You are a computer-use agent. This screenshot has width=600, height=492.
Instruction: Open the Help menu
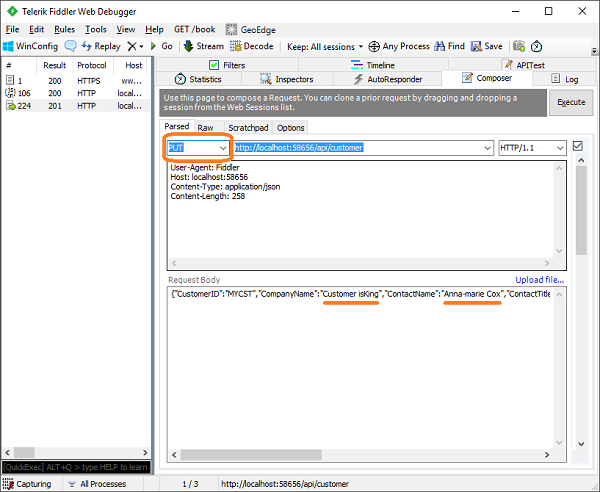[x=154, y=29]
